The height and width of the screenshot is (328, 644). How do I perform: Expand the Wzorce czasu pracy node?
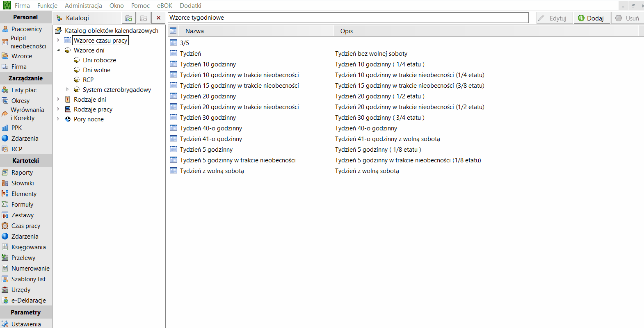[x=58, y=40]
